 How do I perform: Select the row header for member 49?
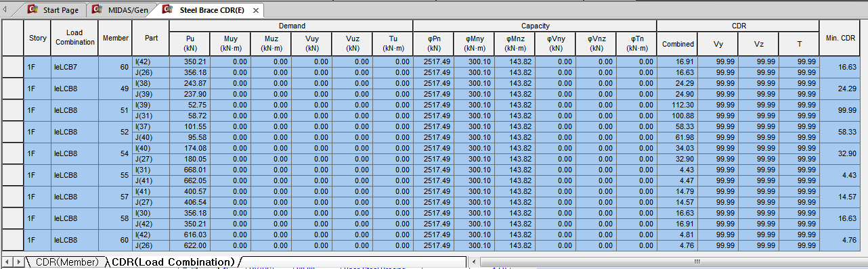tap(13, 89)
